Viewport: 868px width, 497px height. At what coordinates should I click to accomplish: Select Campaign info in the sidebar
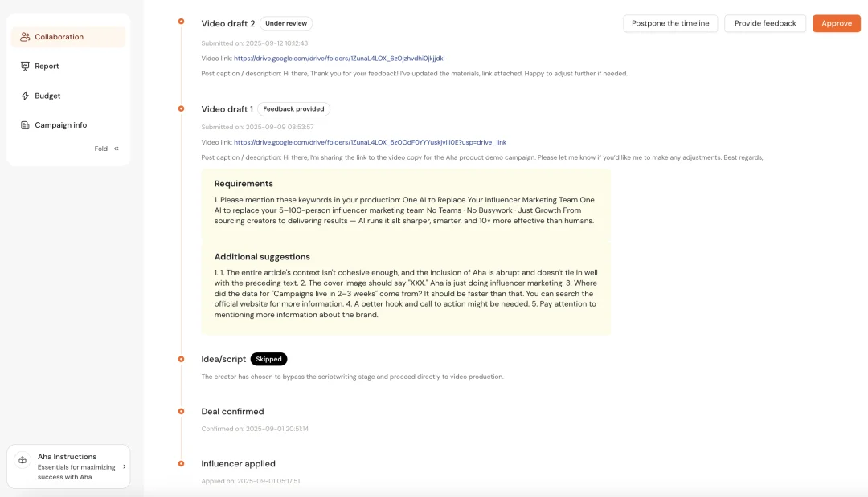60,125
